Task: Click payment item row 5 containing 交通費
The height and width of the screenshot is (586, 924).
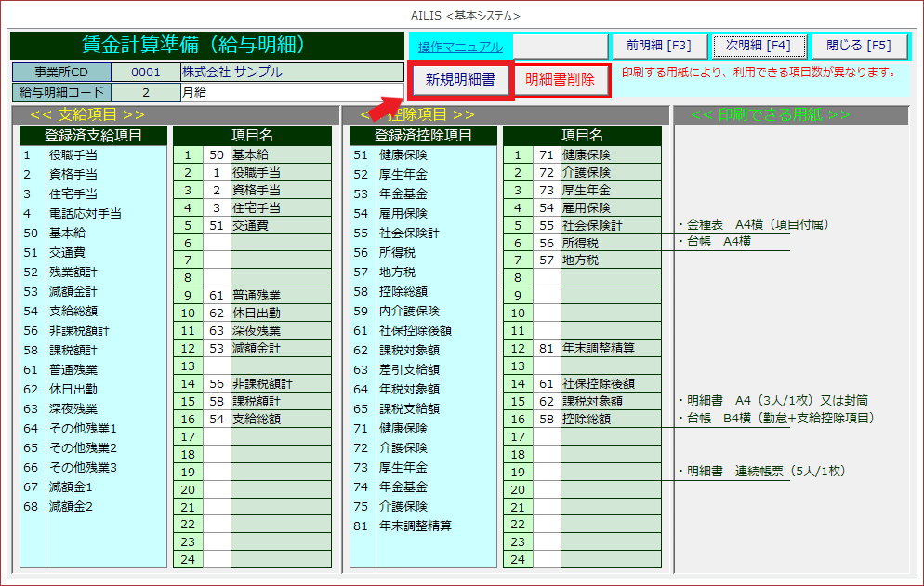Action: coord(280,225)
